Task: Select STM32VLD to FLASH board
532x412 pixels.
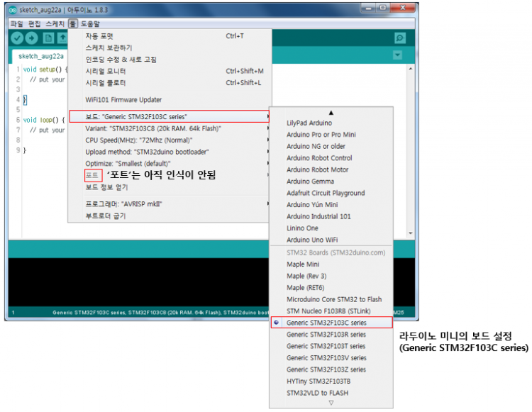Action: [331, 393]
